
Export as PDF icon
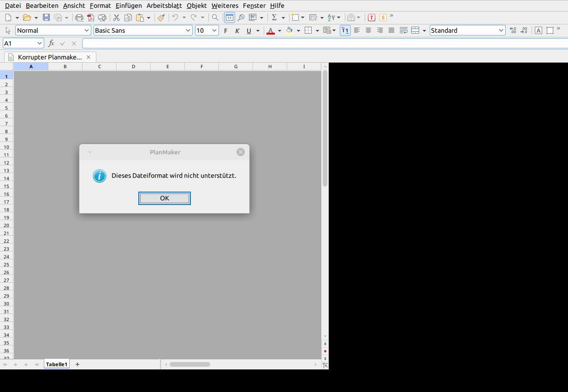pyautogui.click(x=91, y=18)
